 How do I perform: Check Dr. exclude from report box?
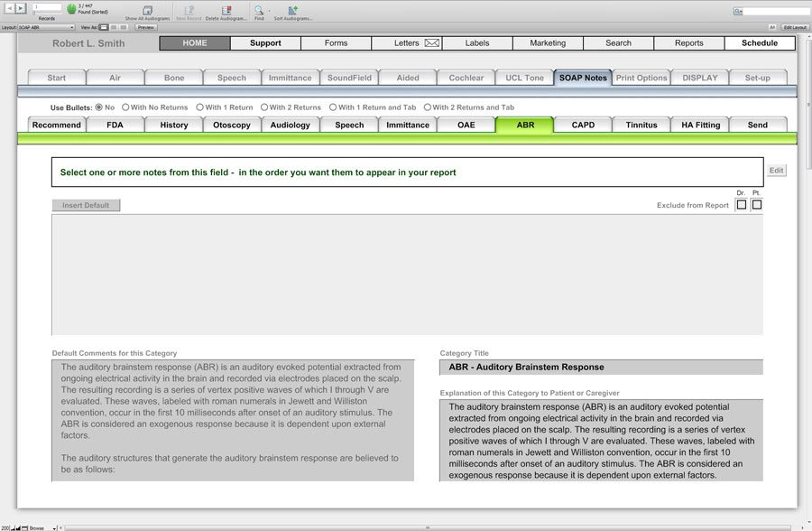click(742, 205)
